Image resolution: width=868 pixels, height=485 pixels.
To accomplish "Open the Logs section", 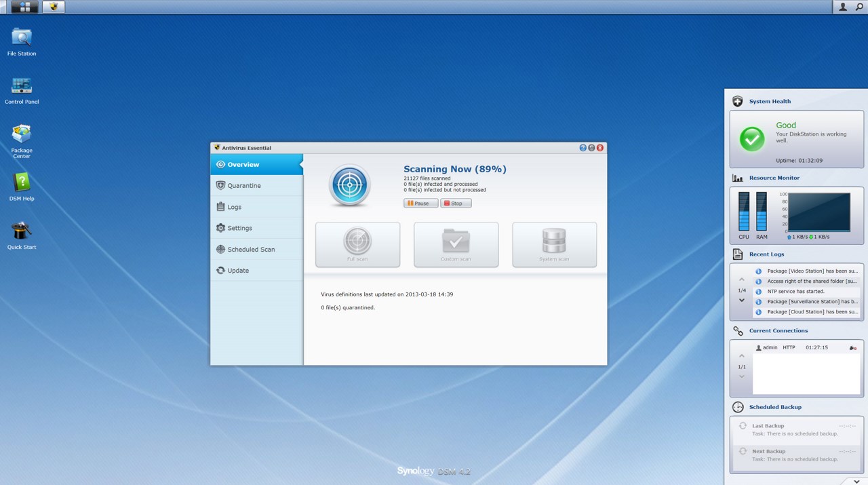I will [256, 207].
